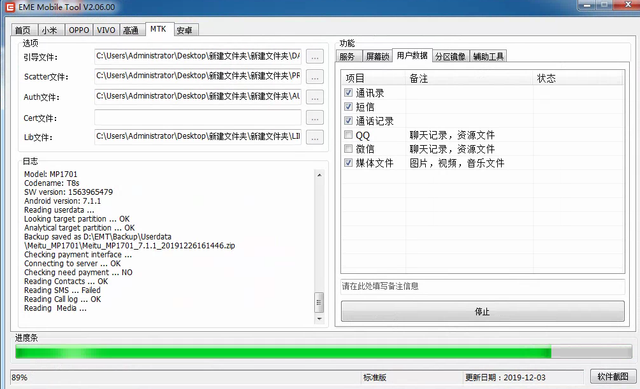Browse for the Scatter file
Screen dimensions: 640x389
pos(315,76)
